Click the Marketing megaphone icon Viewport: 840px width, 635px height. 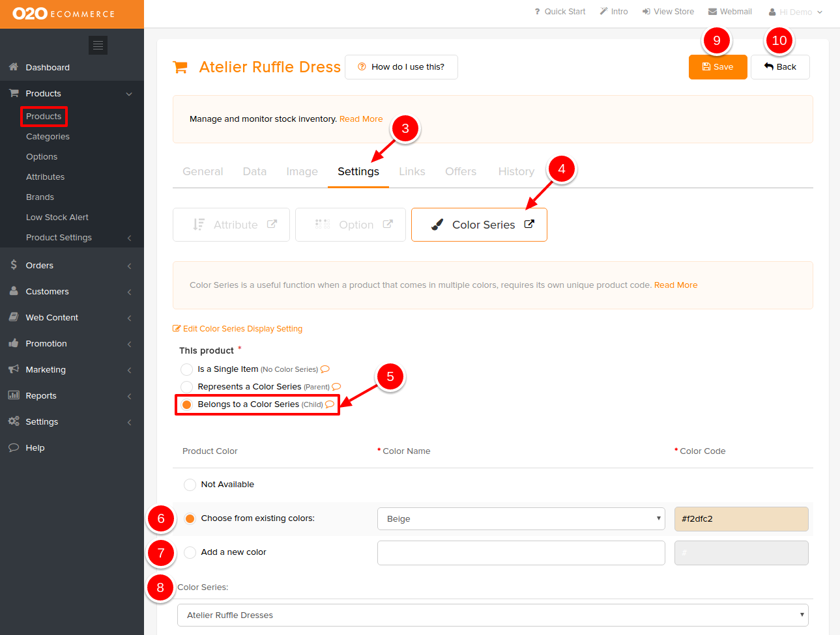tap(14, 369)
